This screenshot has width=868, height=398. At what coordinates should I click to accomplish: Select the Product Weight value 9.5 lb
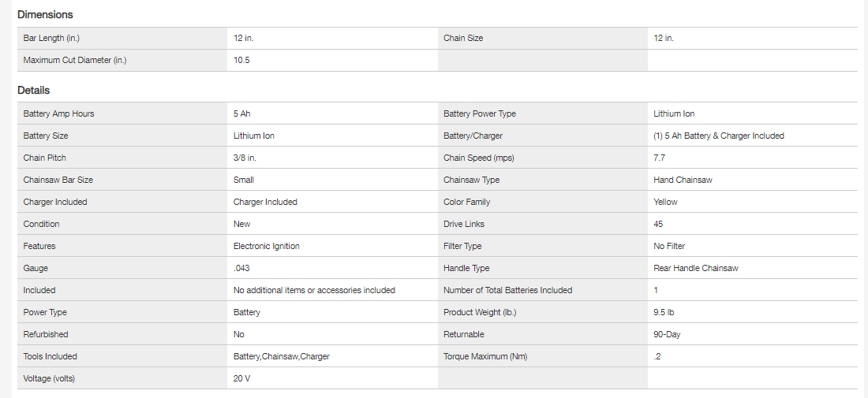[664, 312]
